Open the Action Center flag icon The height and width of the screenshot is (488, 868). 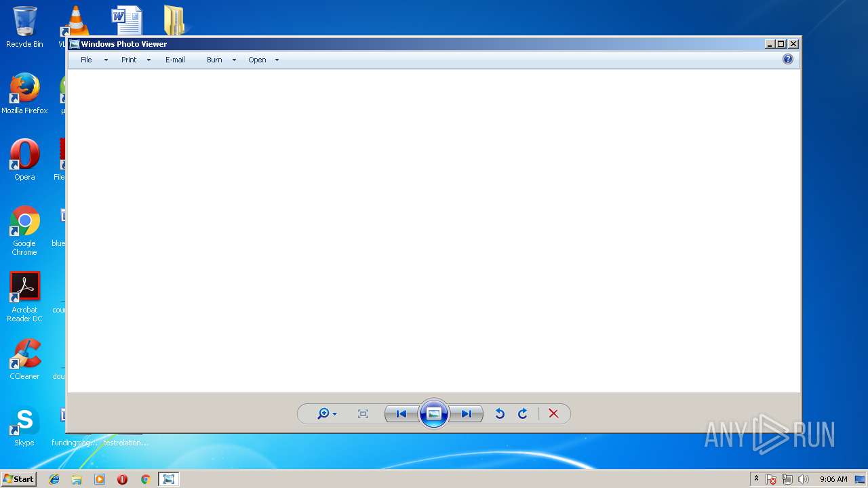tap(771, 479)
